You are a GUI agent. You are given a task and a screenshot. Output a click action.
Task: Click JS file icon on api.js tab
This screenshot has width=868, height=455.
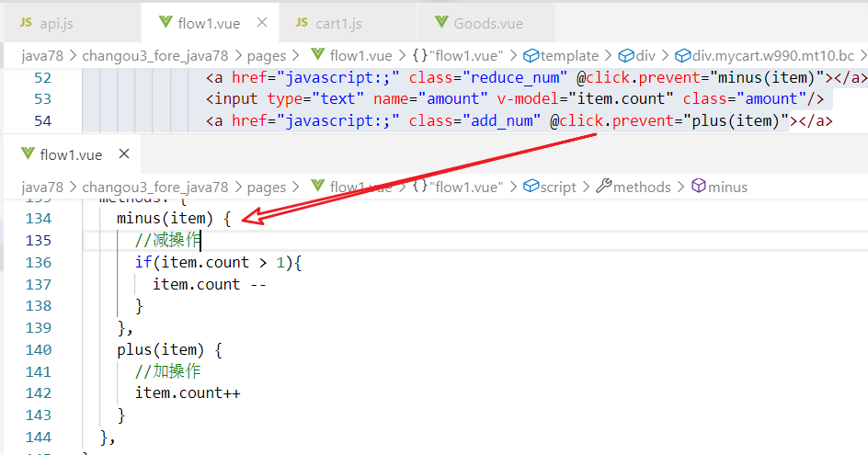(x=26, y=22)
